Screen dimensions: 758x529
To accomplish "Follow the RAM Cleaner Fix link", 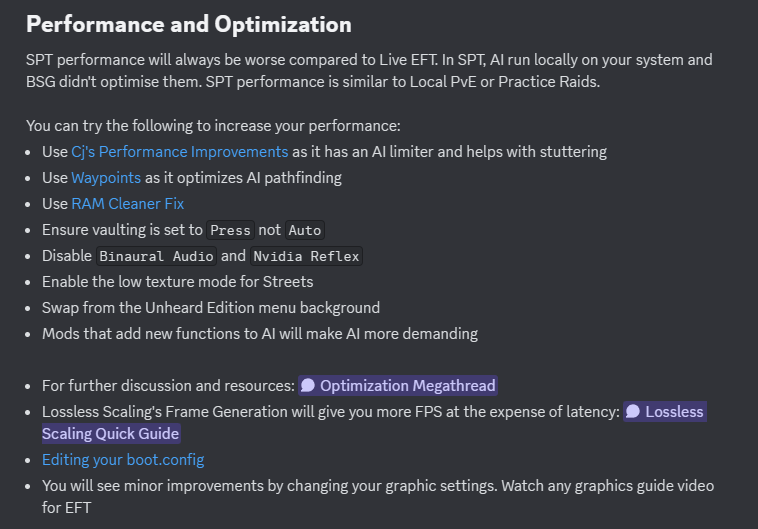I will [x=127, y=204].
